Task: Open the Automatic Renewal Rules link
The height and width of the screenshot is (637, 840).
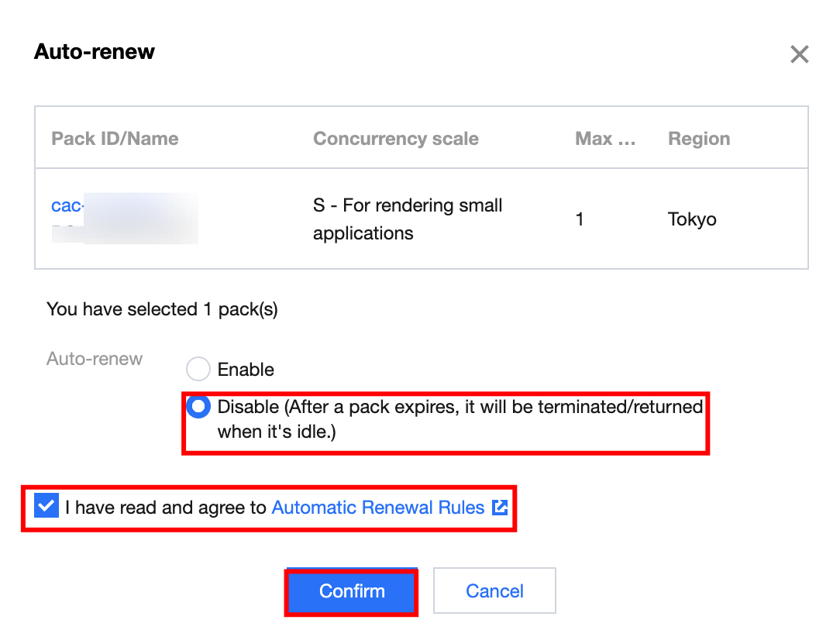Action: (x=377, y=508)
